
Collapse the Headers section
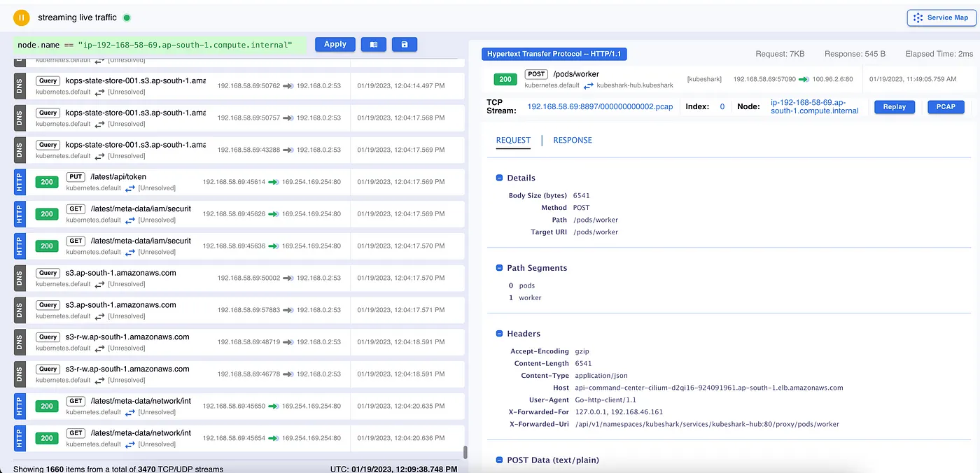click(x=500, y=334)
